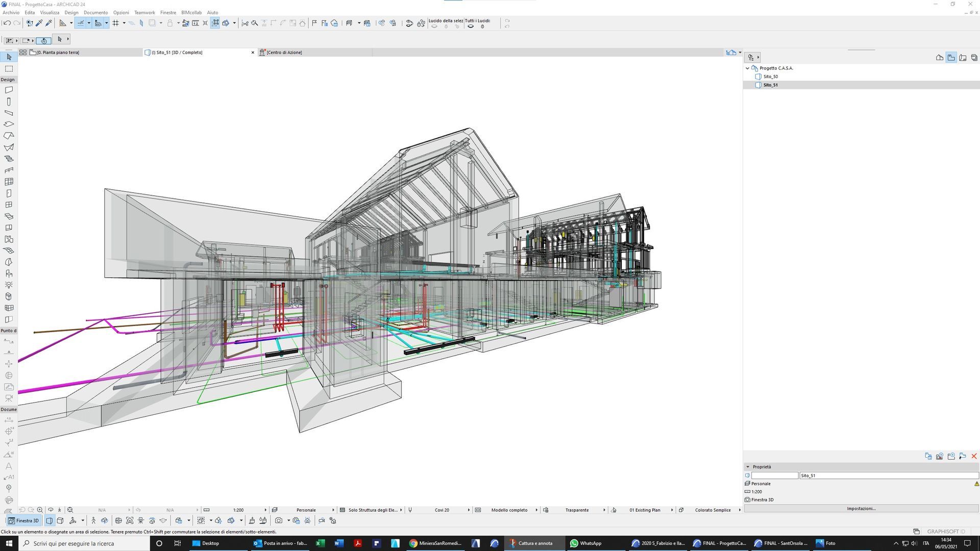Open the Teamwork menu
The width and height of the screenshot is (980, 551).
[x=144, y=12]
